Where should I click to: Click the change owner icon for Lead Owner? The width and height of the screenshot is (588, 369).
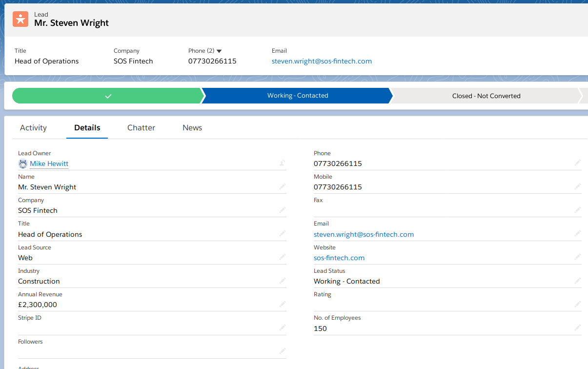point(283,163)
